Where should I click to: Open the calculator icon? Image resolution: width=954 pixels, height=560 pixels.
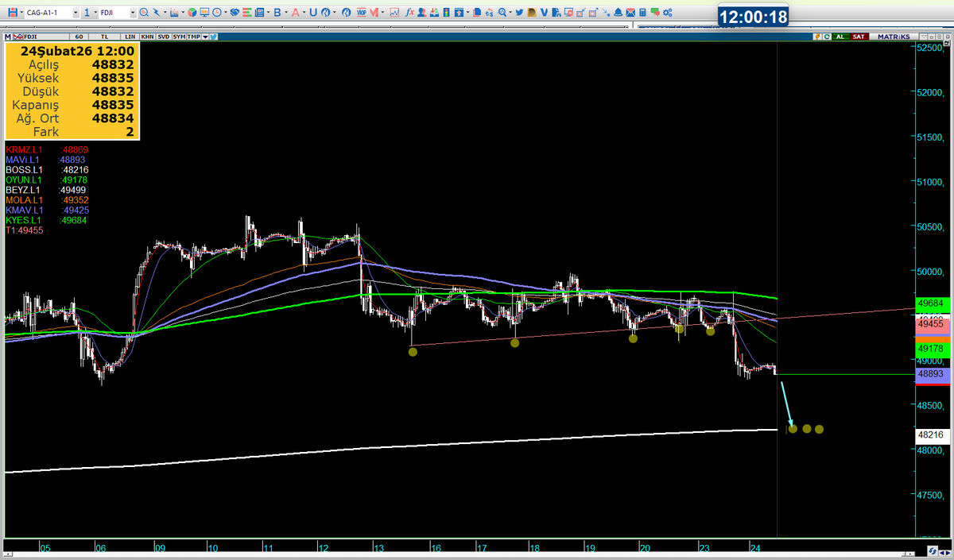642,13
